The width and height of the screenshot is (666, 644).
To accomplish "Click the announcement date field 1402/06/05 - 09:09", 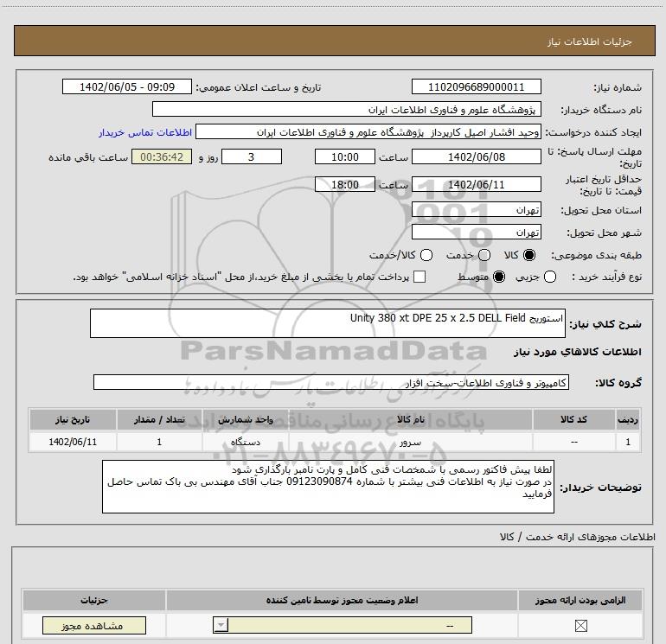I will (x=127, y=86).
